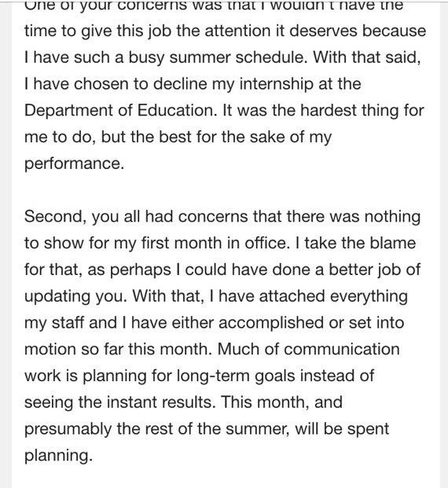
Task: Click the phrase "Department of Education"
Action: point(120,111)
